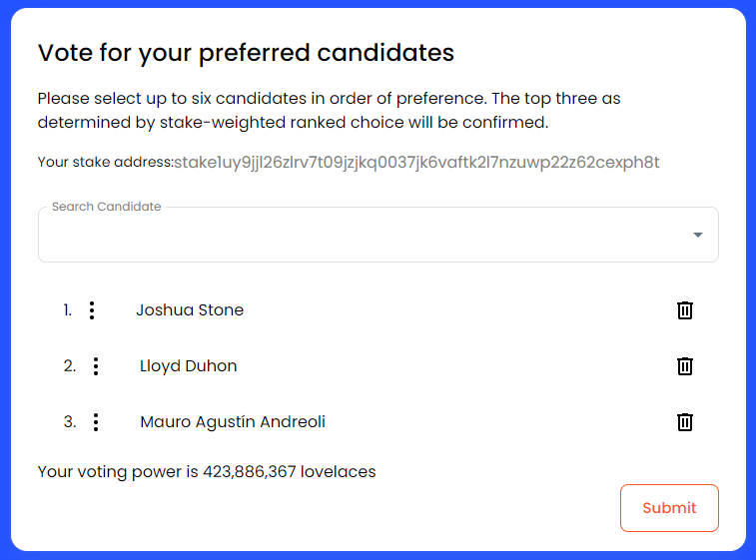
Task: Submit your candidate vote
Action: click(668, 507)
